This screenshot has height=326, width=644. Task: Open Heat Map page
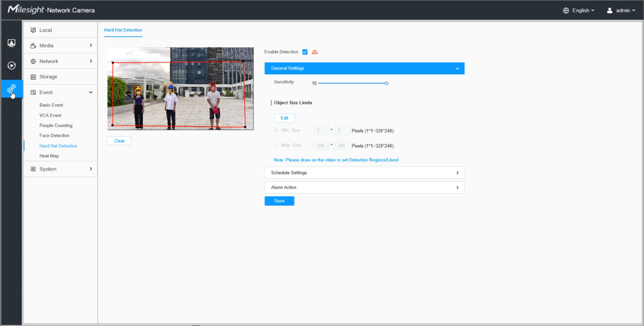[x=49, y=156]
